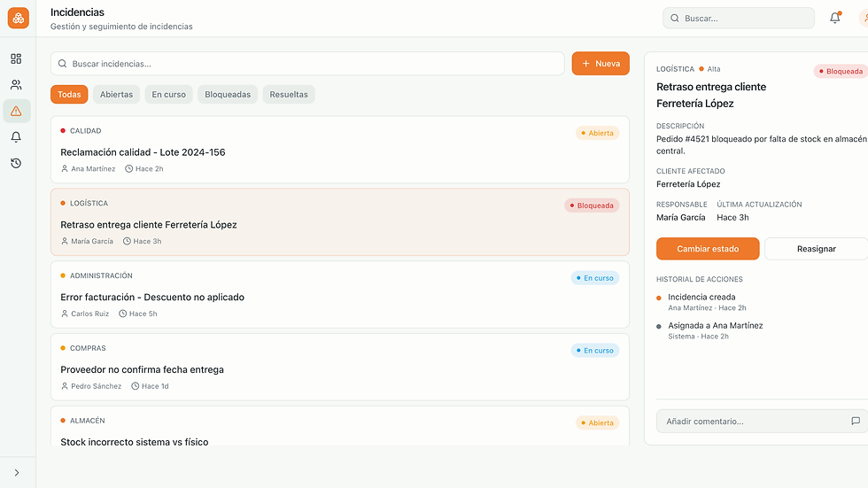Select the incidents warning triangle icon
The image size is (868, 488).
pyautogui.click(x=16, y=111)
